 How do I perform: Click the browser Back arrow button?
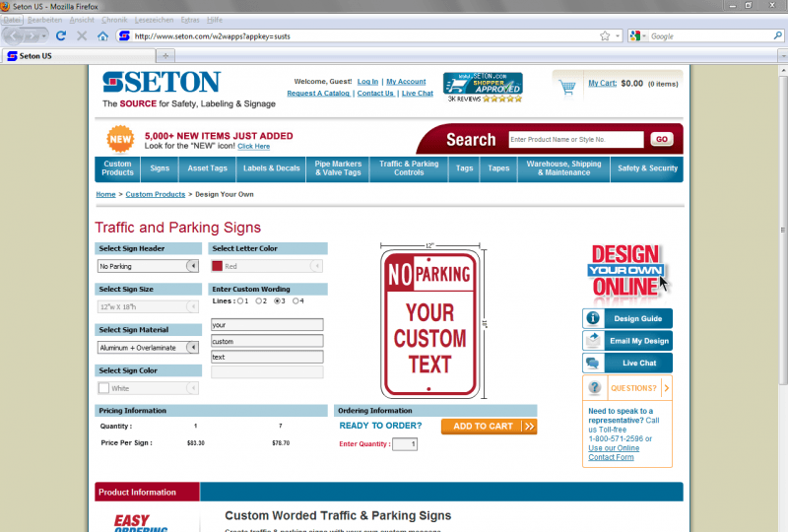click(14, 36)
